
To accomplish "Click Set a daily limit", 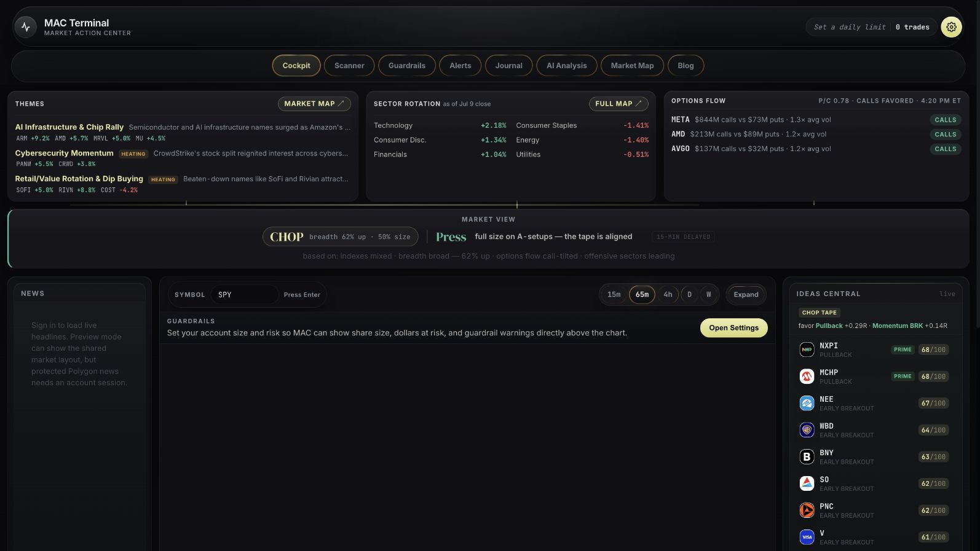I will point(850,27).
